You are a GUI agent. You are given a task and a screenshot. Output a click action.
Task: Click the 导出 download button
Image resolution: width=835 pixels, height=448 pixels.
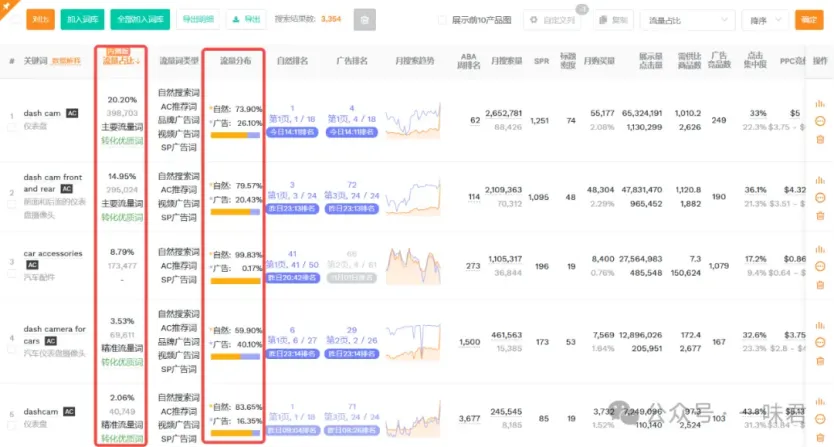click(246, 19)
